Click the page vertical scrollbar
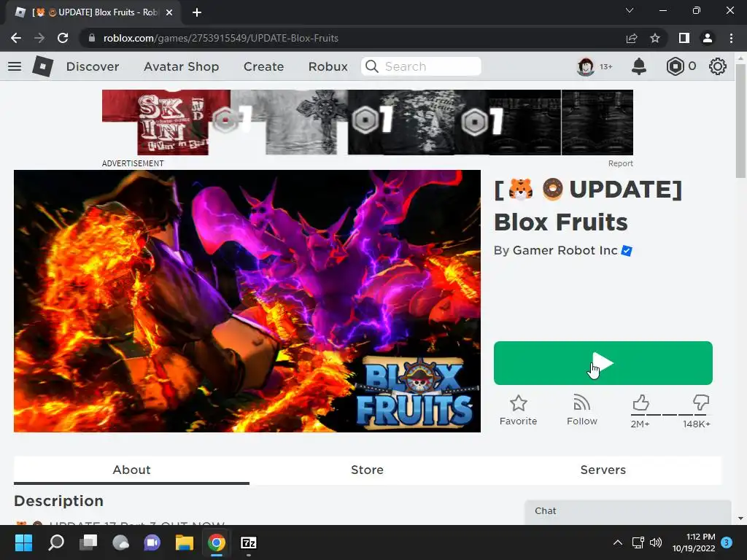Viewport: 747px width, 560px height. pyautogui.click(x=740, y=121)
